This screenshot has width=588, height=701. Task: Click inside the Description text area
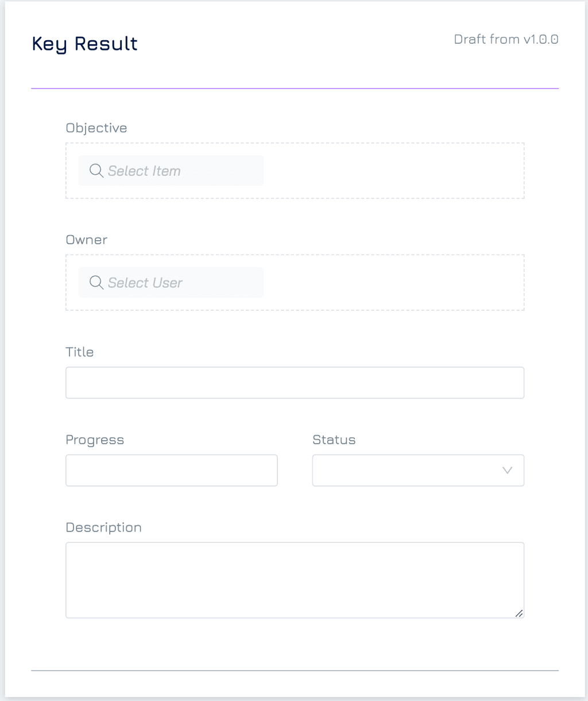tap(295, 580)
